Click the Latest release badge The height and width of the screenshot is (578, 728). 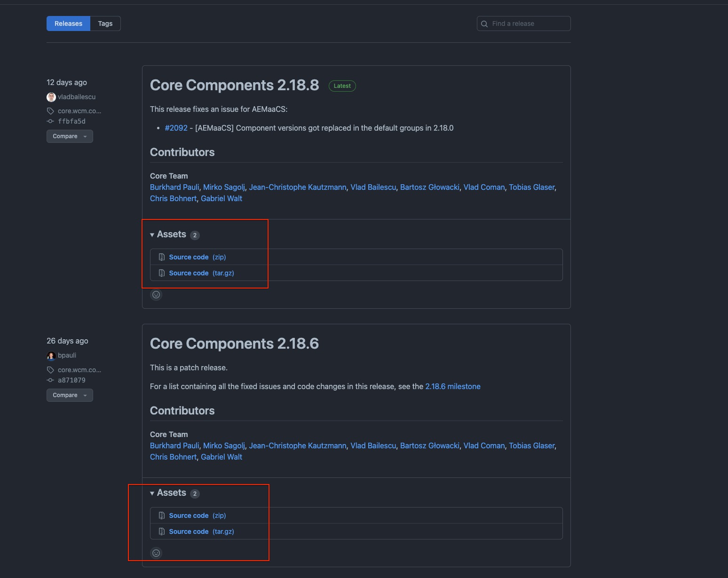tap(342, 86)
